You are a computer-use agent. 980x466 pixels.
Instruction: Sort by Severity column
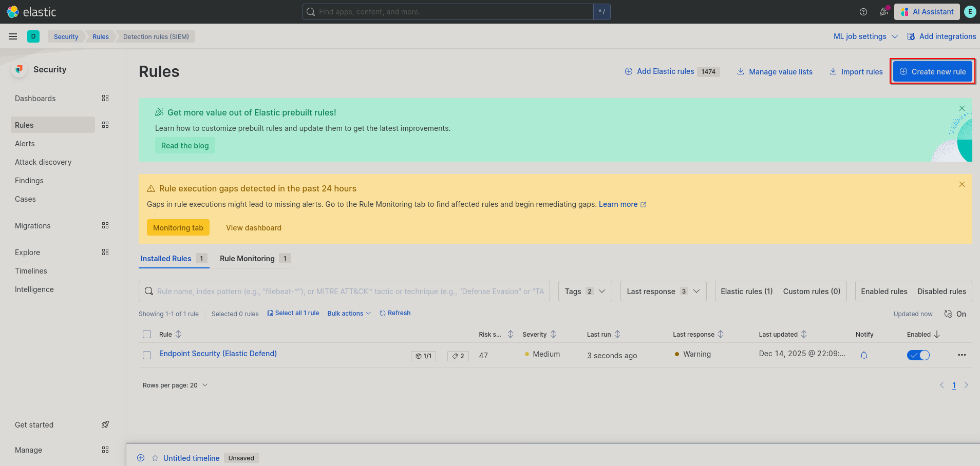point(539,334)
